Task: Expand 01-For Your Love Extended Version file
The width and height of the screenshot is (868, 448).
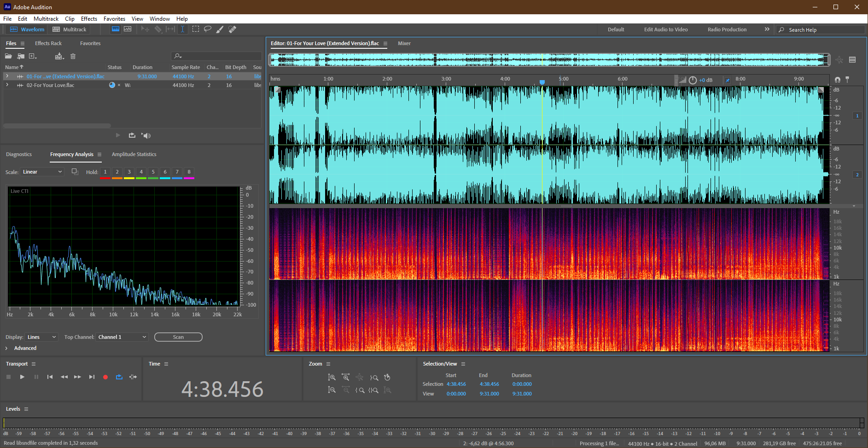Action: (x=7, y=76)
